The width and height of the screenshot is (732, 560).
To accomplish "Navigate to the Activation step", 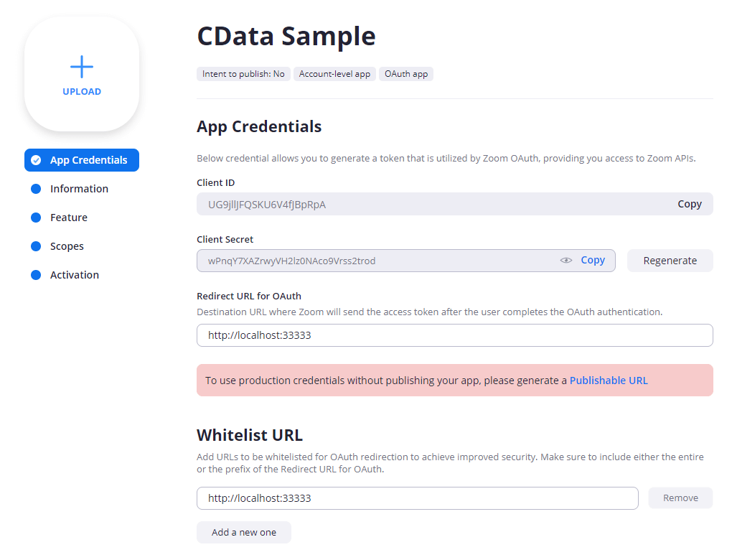I will 75,275.
